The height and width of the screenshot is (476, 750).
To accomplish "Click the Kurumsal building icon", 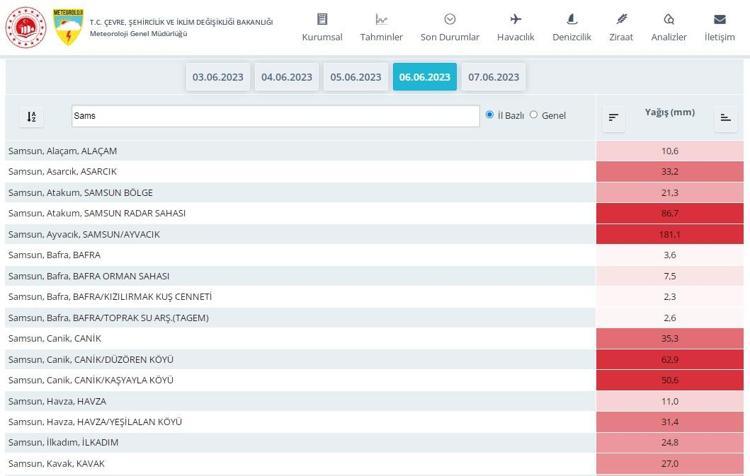I will coord(322,19).
